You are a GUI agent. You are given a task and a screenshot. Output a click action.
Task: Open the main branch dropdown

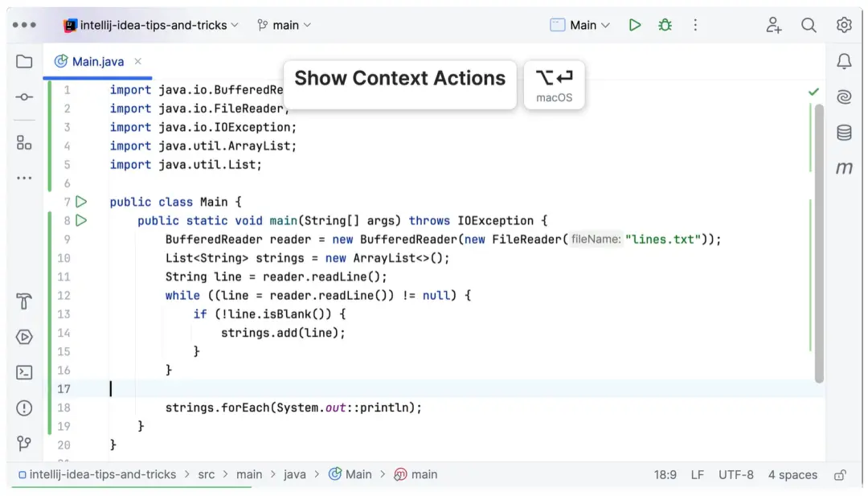[285, 26]
